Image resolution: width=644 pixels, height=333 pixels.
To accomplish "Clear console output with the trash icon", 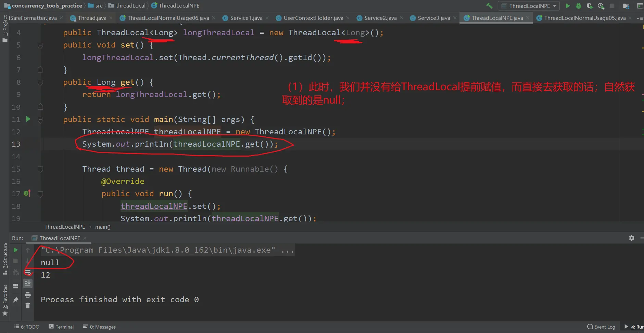I will (x=28, y=306).
